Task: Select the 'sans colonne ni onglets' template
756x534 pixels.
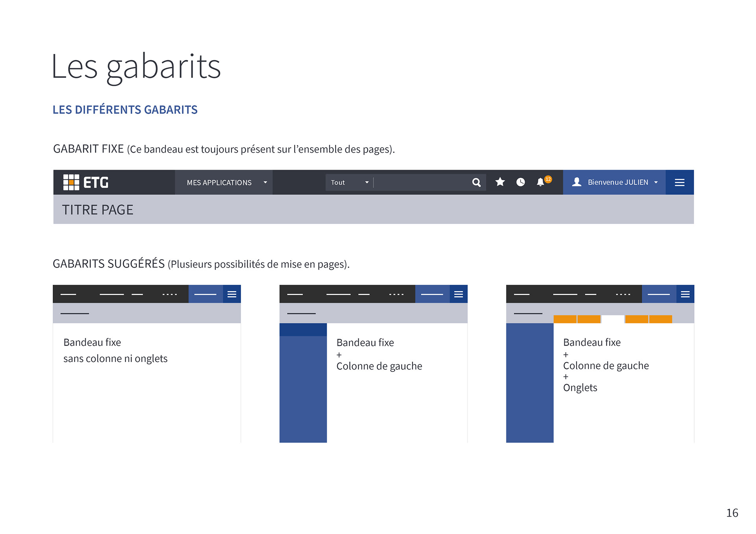Action: point(115,358)
